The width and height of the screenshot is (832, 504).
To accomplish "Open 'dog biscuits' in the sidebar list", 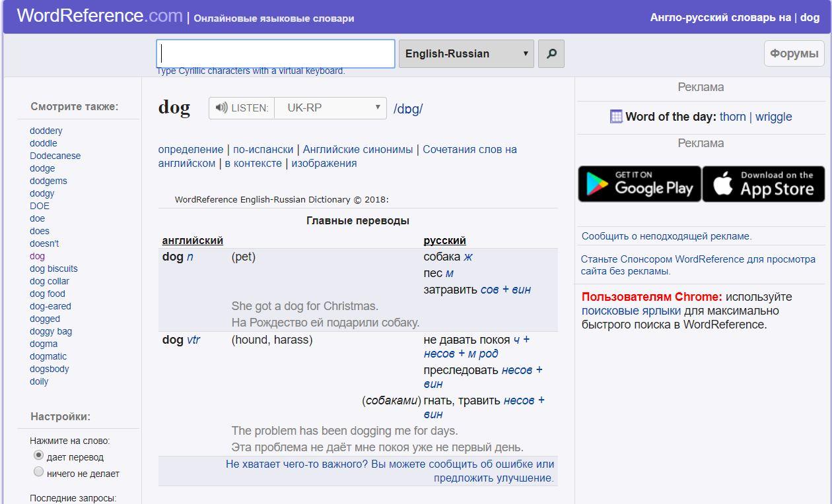I will (53, 268).
